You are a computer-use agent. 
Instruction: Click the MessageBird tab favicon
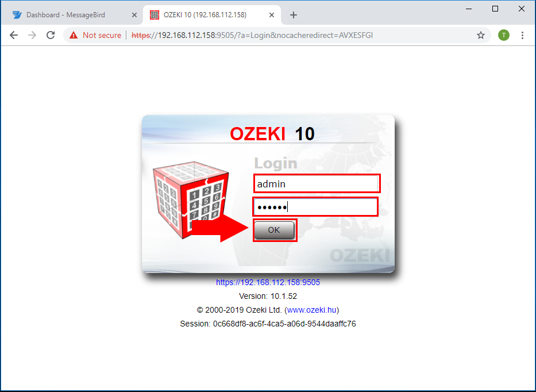click(17, 15)
